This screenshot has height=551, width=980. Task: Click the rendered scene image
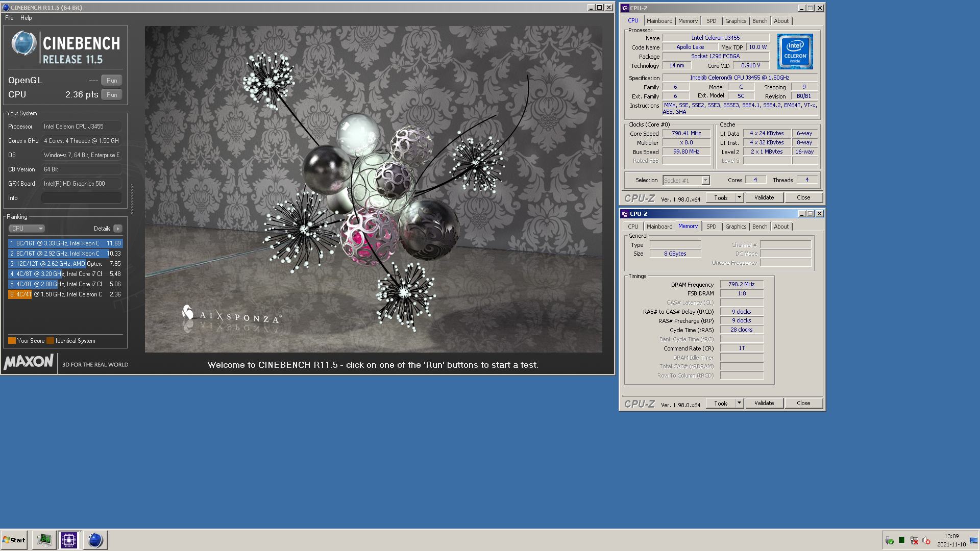tap(373, 189)
